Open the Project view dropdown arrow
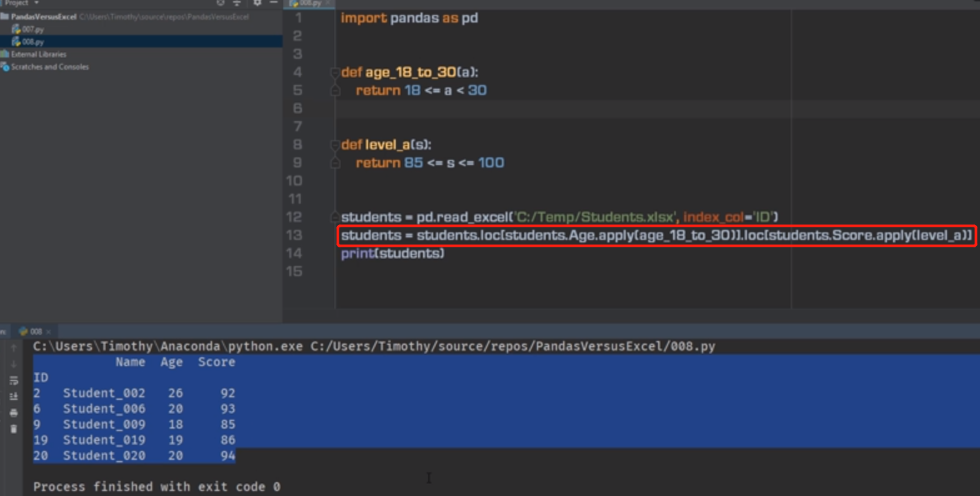Viewport: 980px width, 496px height. 36,3
